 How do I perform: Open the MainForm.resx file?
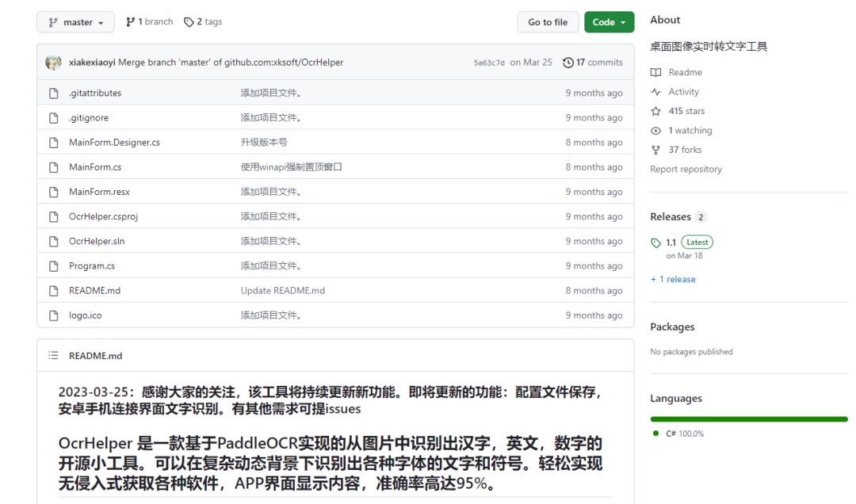point(99,192)
